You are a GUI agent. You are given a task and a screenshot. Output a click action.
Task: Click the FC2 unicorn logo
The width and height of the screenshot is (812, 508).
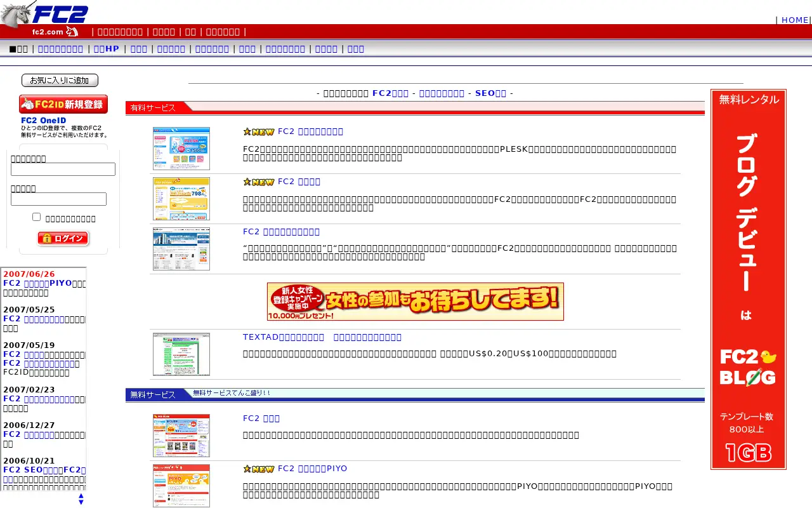44,13
